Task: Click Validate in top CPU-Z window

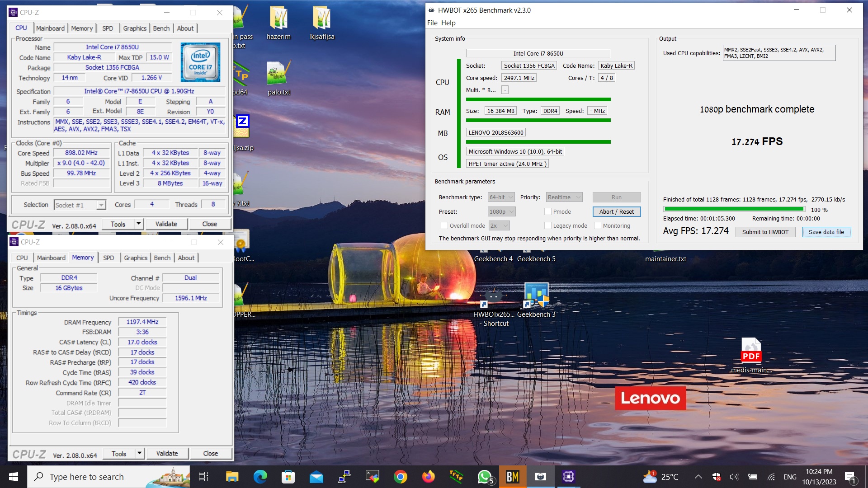Action: (x=166, y=224)
